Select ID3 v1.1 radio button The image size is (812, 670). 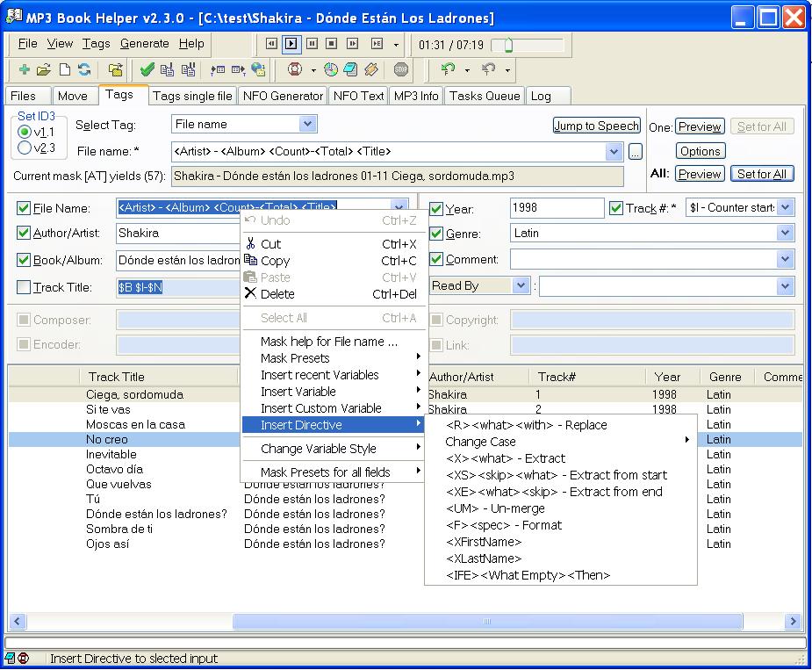[x=24, y=132]
